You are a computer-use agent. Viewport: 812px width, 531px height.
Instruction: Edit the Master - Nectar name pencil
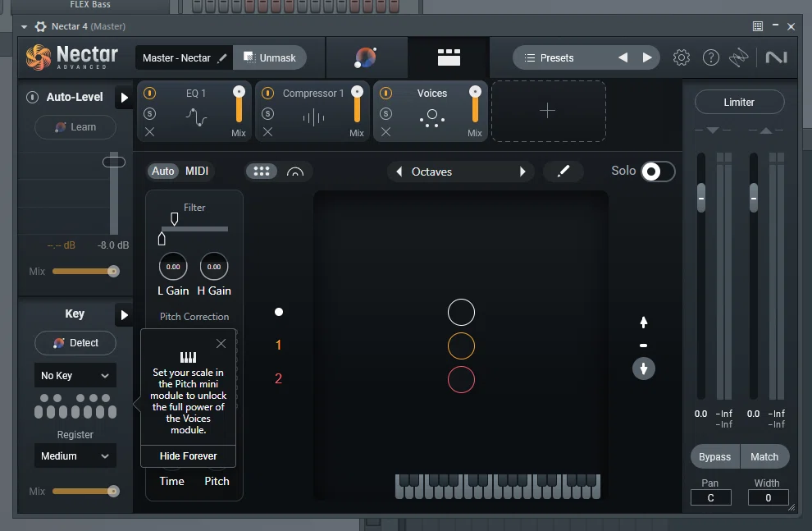tap(222, 58)
